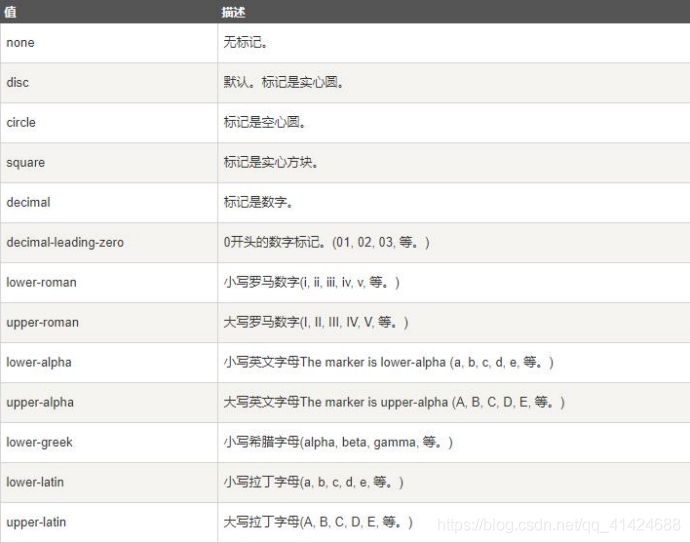Select the 'decimal-leading-zero' value cell
Image resolution: width=690 pixels, height=543 pixels.
point(109,242)
